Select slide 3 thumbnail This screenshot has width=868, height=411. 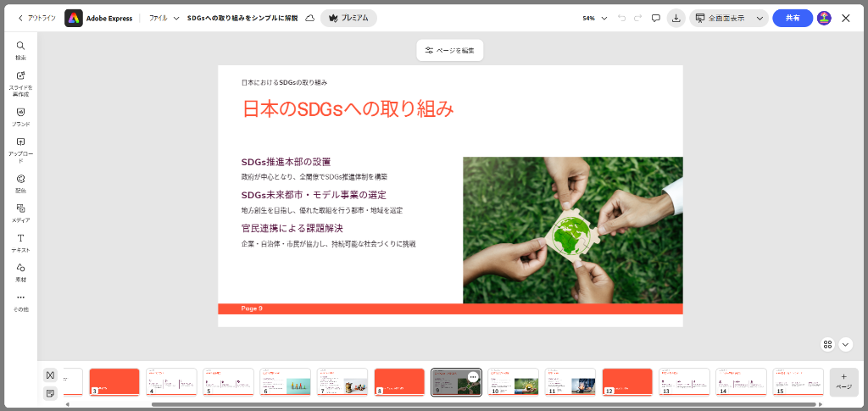pos(114,382)
